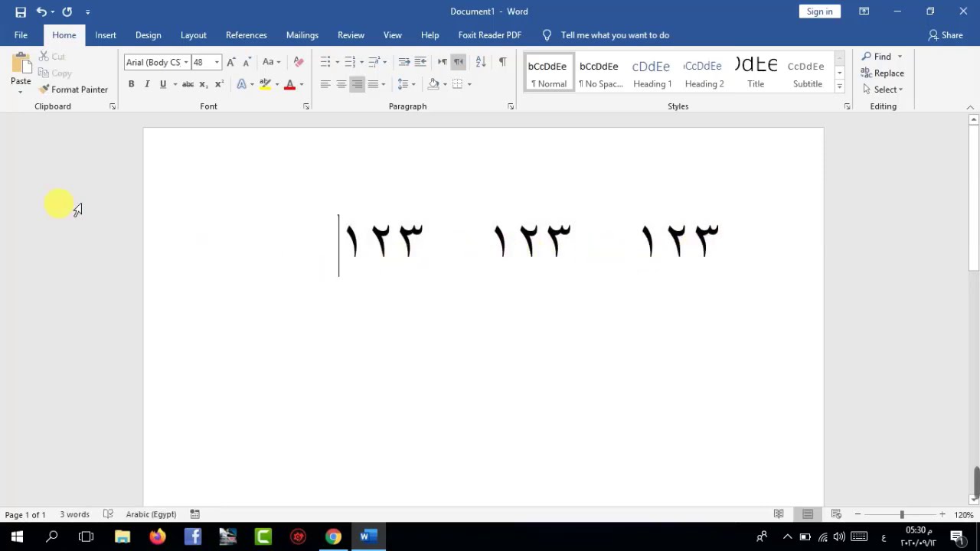Image resolution: width=980 pixels, height=551 pixels.
Task: Switch to Read Mode view
Action: [779, 514]
